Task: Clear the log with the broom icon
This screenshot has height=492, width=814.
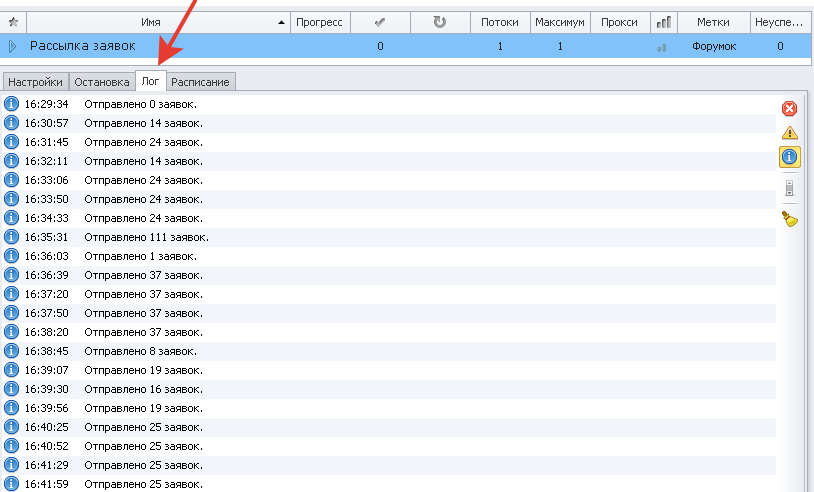Action: pyautogui.click(x=789, y=219)
